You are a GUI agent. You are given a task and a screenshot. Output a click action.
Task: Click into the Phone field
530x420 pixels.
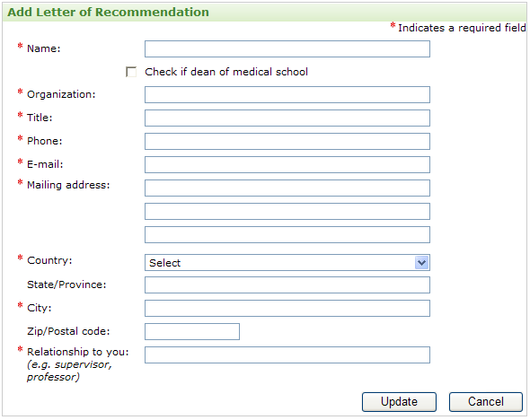click(x=287, y=141)
